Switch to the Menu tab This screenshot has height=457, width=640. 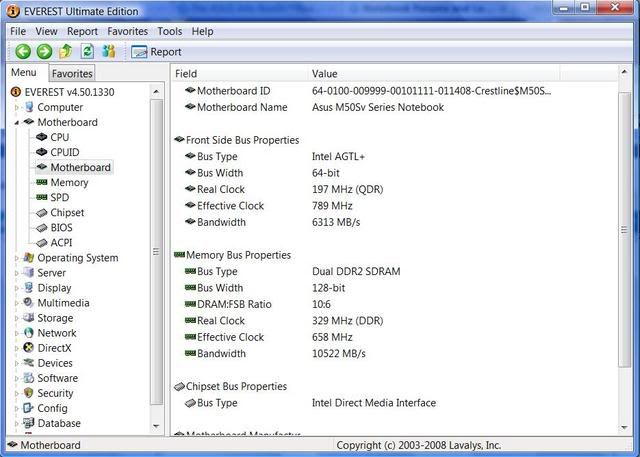point(24,73)
